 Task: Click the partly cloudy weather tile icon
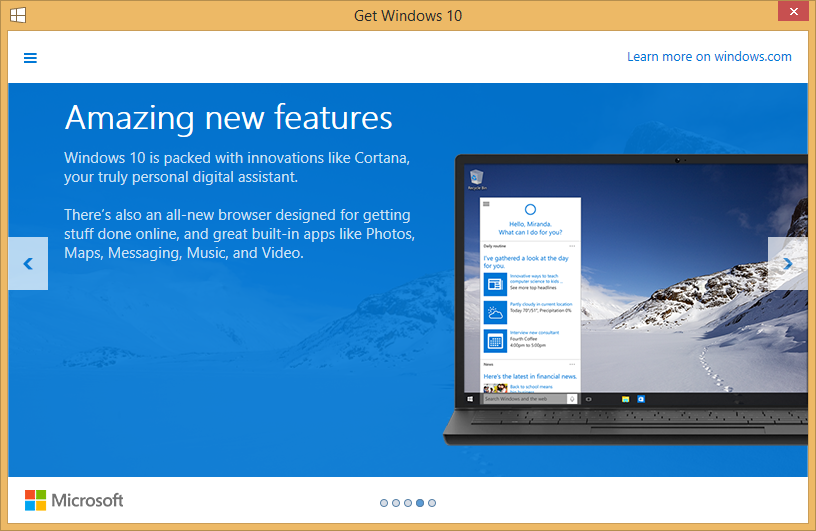[494, 311]
